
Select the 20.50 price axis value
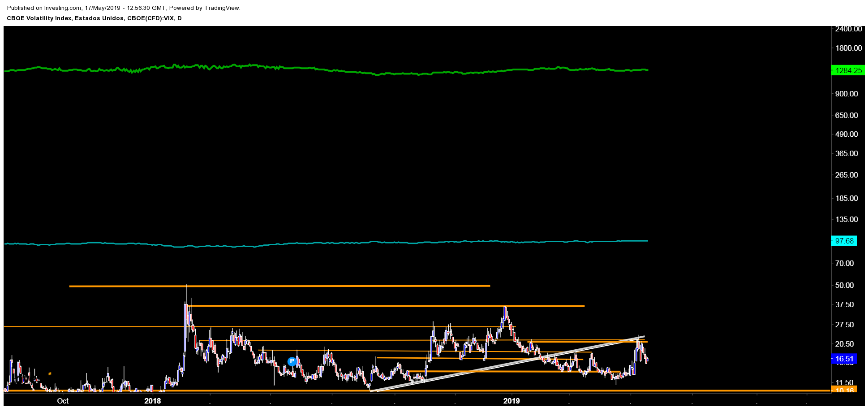[x=845, y=344]
